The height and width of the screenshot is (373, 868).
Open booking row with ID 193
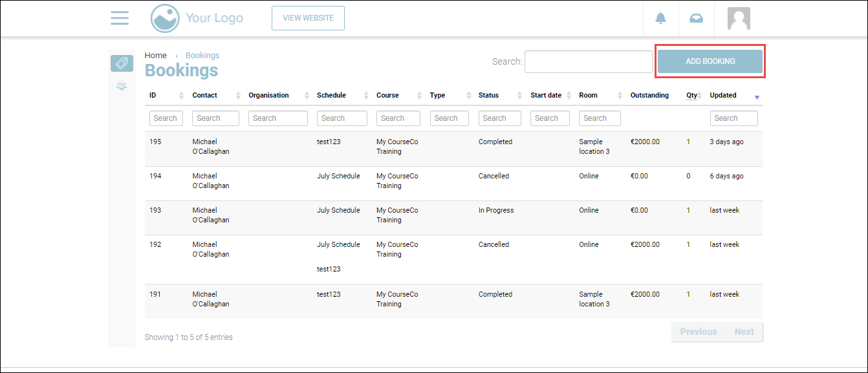pyautogui.click(x=155, y=210)
